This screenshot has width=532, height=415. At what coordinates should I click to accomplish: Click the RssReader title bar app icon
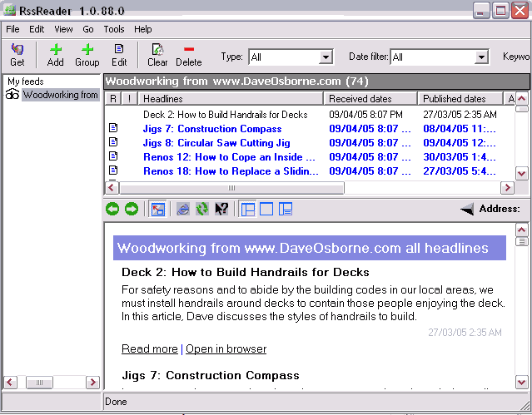click(x=10, y=10)
